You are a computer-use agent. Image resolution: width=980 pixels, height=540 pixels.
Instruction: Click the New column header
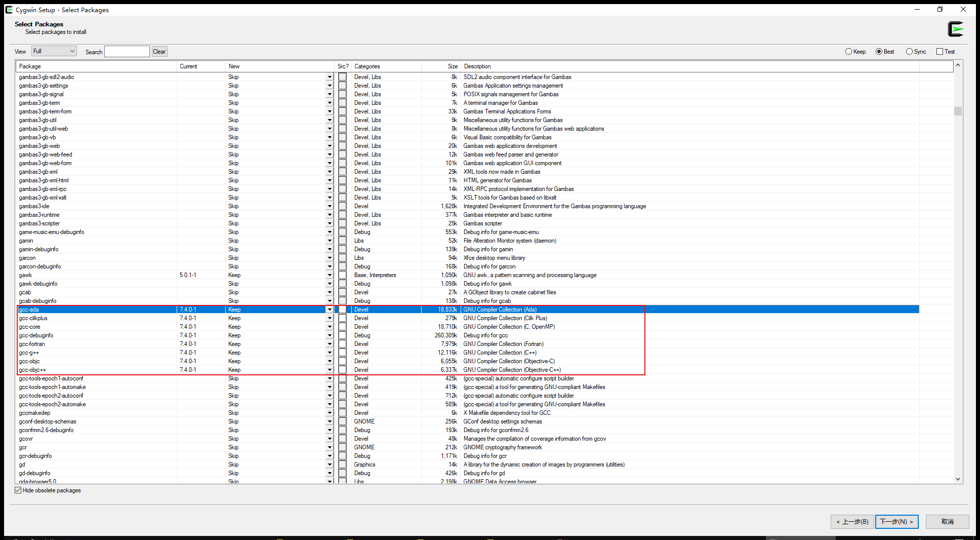[x=280, y=66]
